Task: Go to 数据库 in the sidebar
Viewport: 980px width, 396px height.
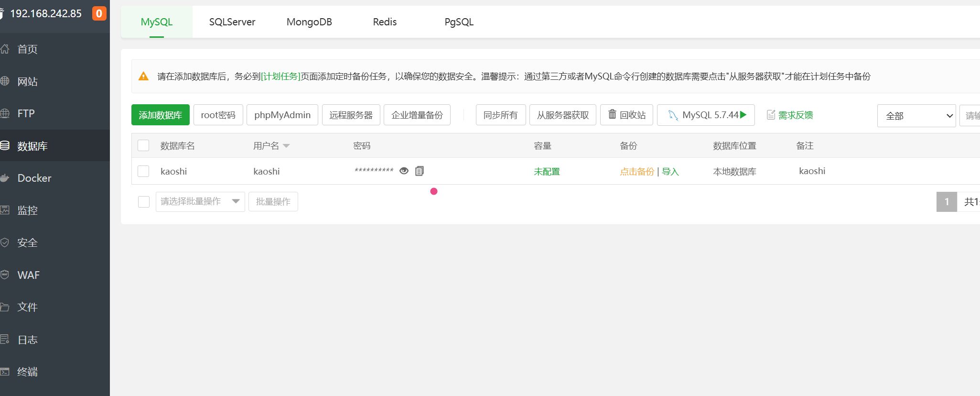Action: 32,146
